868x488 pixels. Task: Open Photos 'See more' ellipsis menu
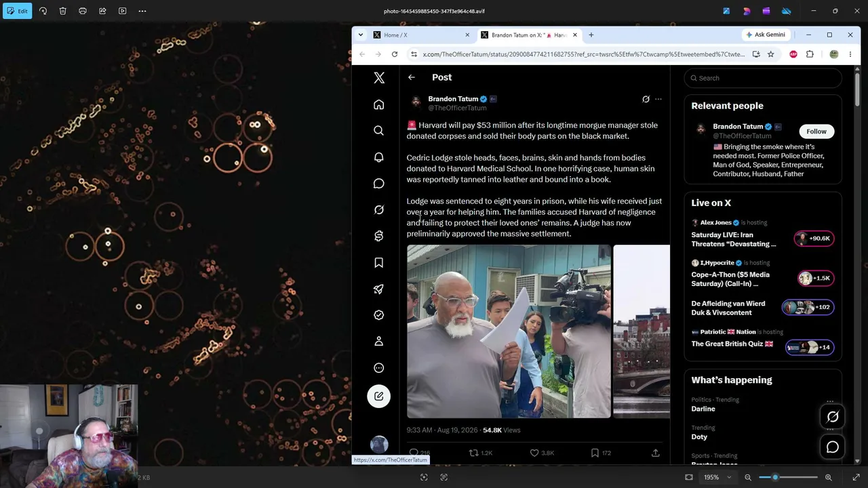pyautogui.click(x=142, y=11)
